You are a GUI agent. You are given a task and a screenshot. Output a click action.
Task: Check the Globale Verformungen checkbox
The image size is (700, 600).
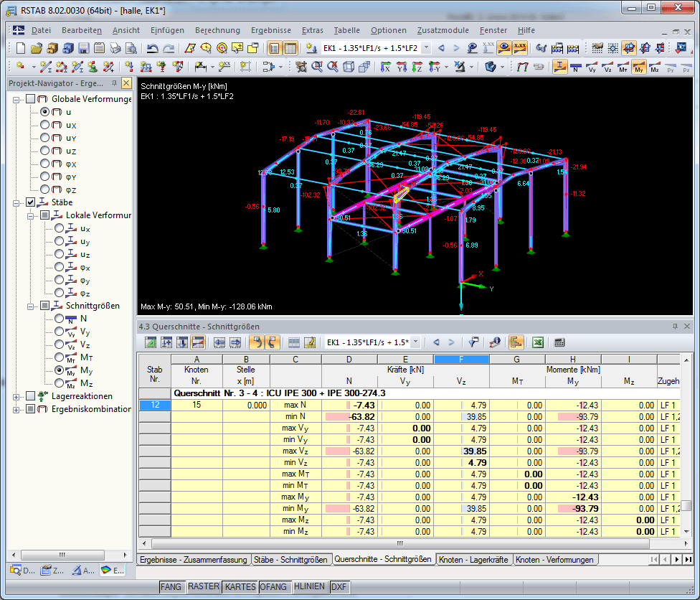pyautogui.click(x=30, y=99)
